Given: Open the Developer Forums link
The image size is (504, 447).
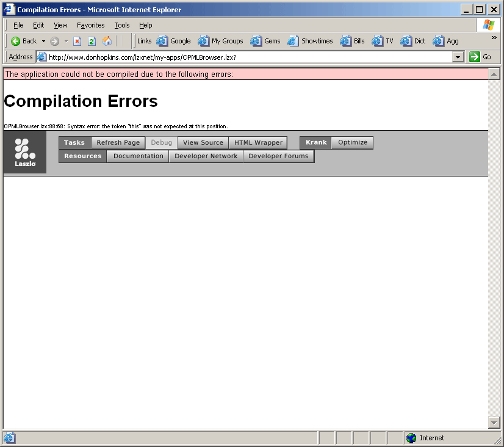Looking at the screenshot, I should point(279,156).
